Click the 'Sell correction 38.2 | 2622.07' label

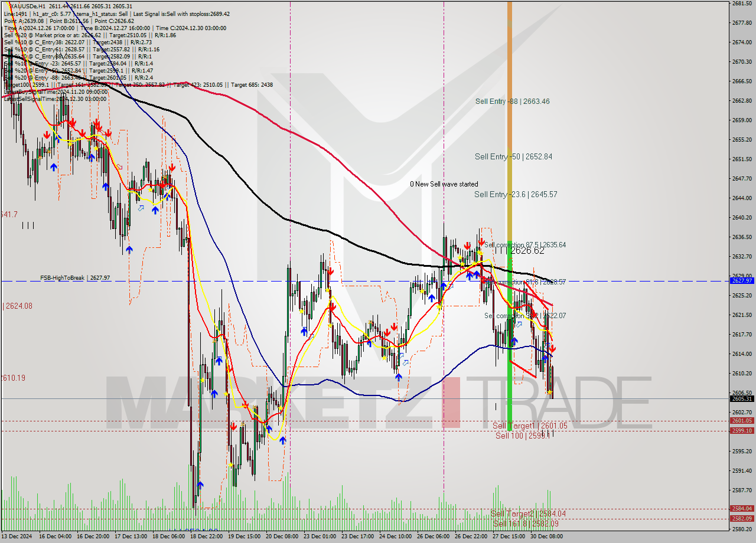[525, 316]
